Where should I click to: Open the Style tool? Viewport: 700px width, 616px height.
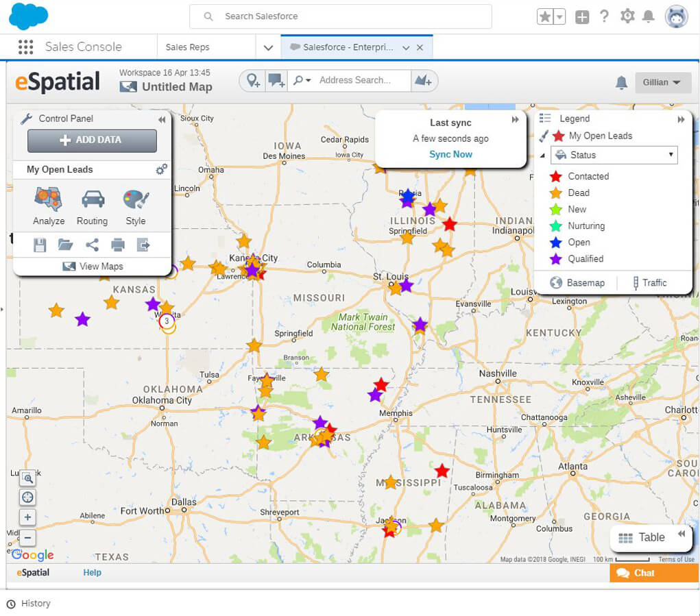(136, 206)
